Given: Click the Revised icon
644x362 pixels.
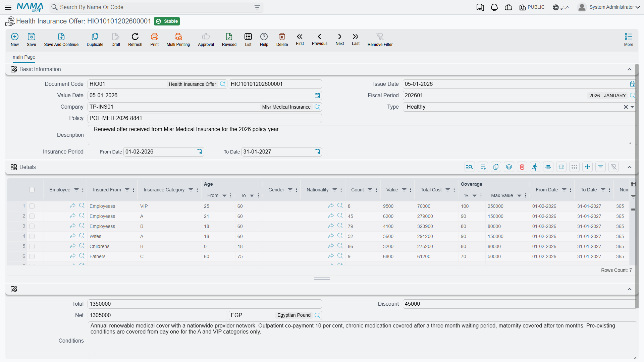Looking at the screenshot, I should pos(229,39).
